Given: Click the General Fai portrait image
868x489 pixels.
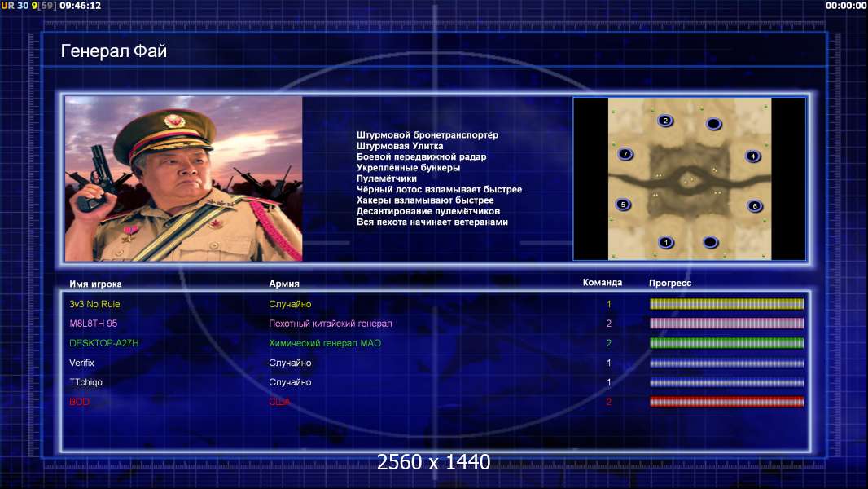Looking at the screenshot, I should 184,178.
